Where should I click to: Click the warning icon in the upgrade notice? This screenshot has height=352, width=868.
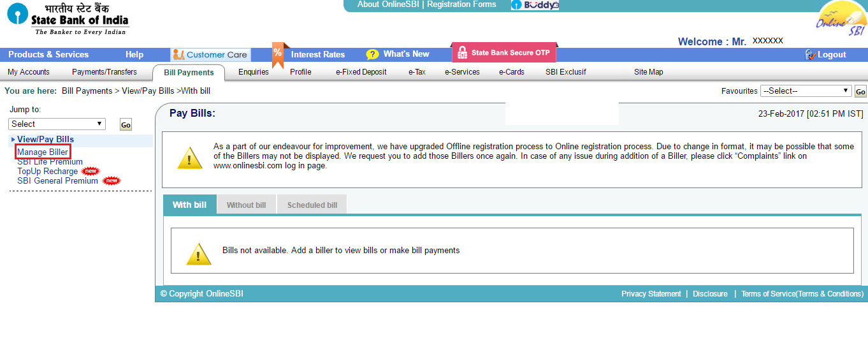189,158
